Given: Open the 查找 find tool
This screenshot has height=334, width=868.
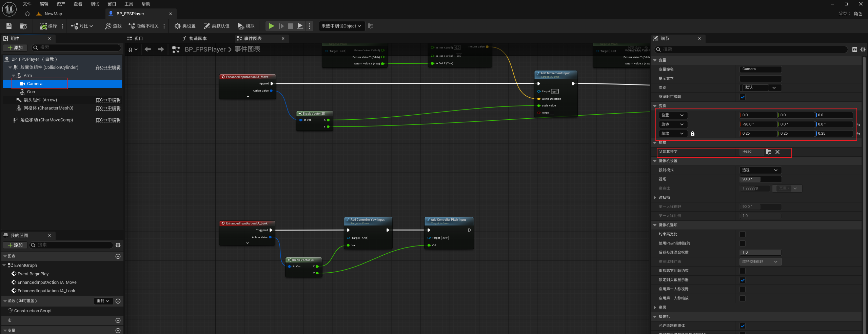Looking at the screenshot, I should tap(113, 26).
